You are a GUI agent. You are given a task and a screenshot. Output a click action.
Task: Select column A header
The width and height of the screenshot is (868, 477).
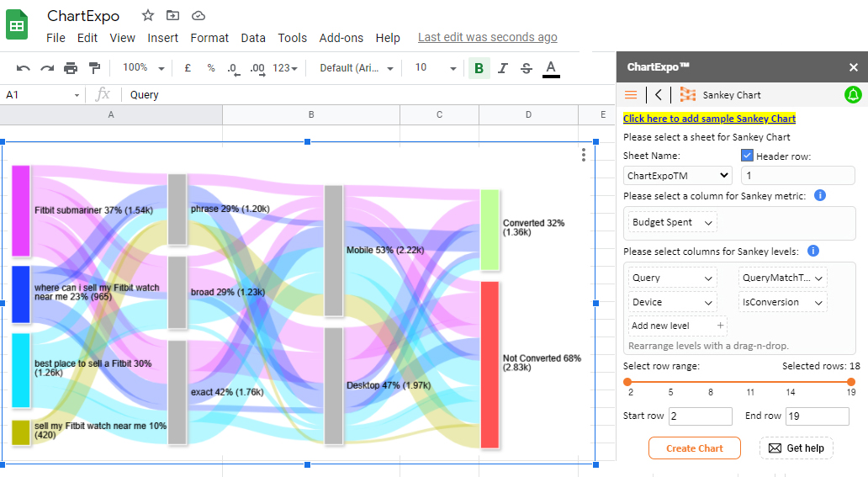pos(111,114)
